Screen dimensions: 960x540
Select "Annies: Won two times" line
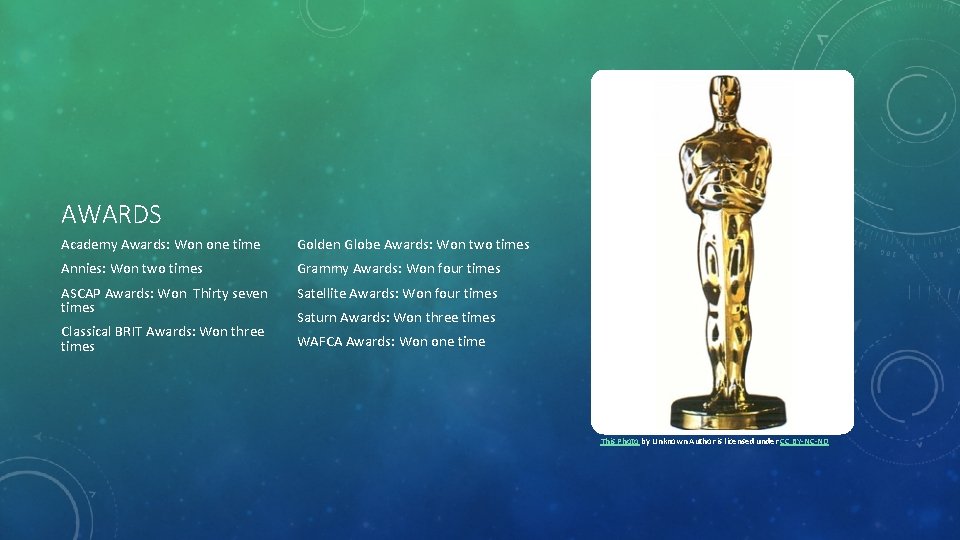(132, 268)
